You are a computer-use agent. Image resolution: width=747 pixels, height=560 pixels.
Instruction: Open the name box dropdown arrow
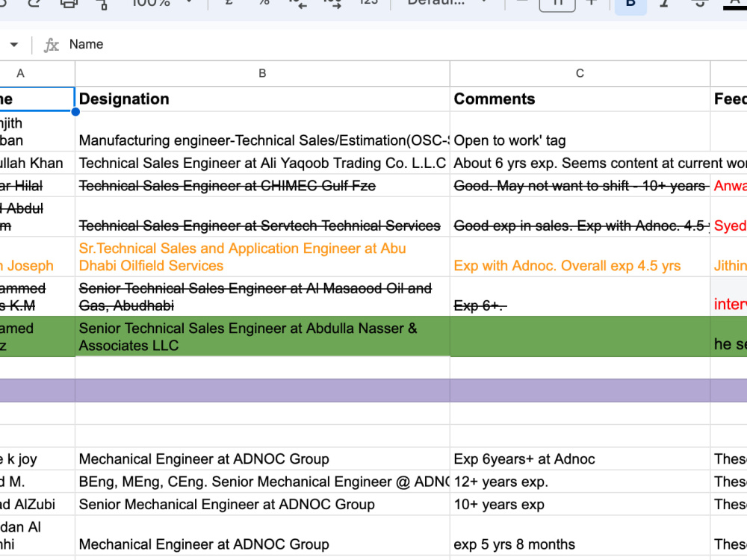(13, 44)
